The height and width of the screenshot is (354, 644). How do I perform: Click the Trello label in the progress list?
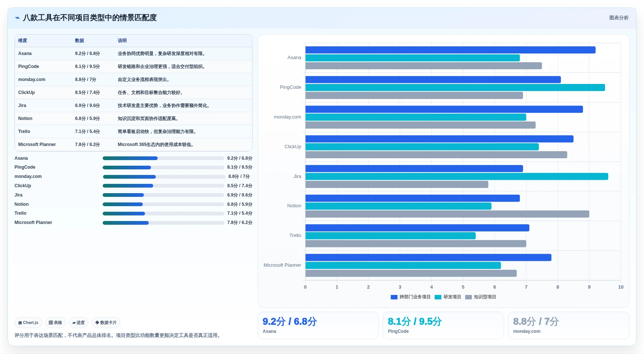click(x=20, y=213)
